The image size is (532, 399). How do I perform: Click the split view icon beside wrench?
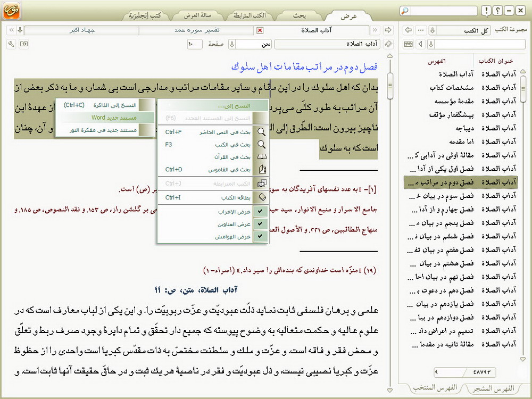pyautogui.click(x=24, y=44)
